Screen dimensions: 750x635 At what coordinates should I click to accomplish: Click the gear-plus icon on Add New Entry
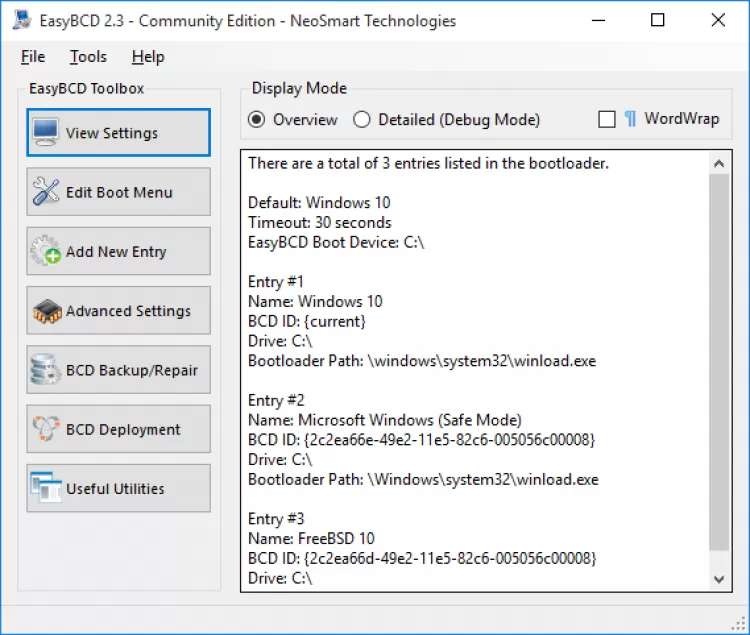pos(46,252)
